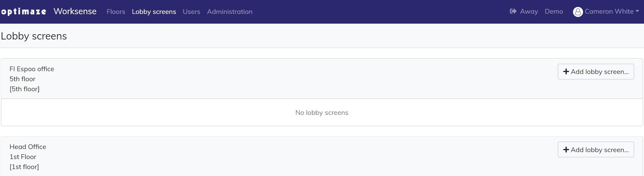Click the Worksense brand link
The image size is (644, 176).
pos(75,11)
